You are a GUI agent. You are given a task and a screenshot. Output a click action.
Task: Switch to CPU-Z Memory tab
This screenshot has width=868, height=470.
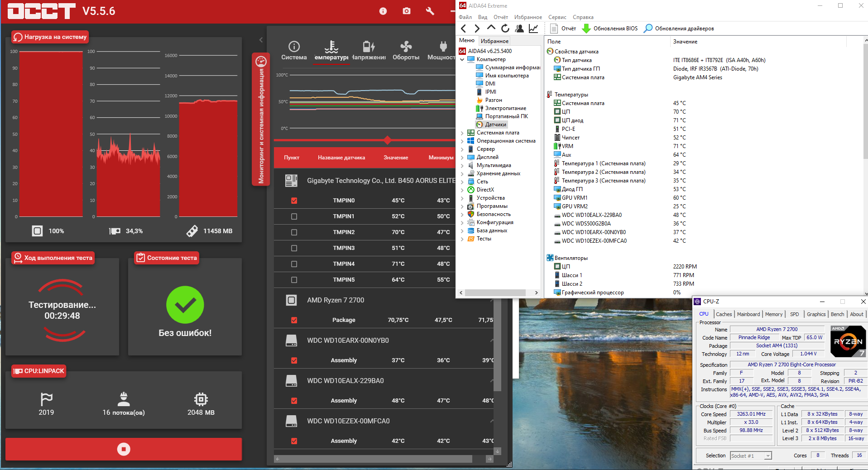(773, 314)
